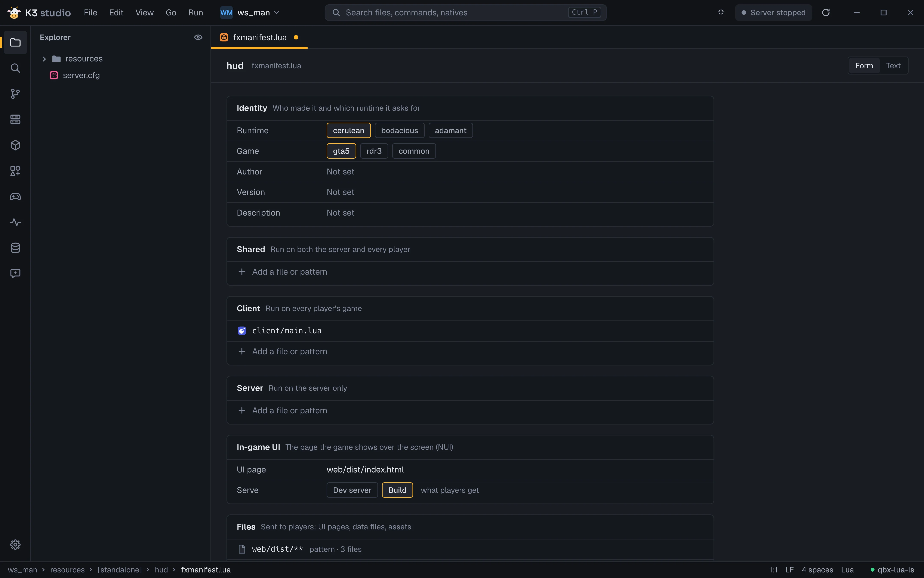Open the Run menu
The width and height of the screenshot is (924, 578).
point(195,13)
